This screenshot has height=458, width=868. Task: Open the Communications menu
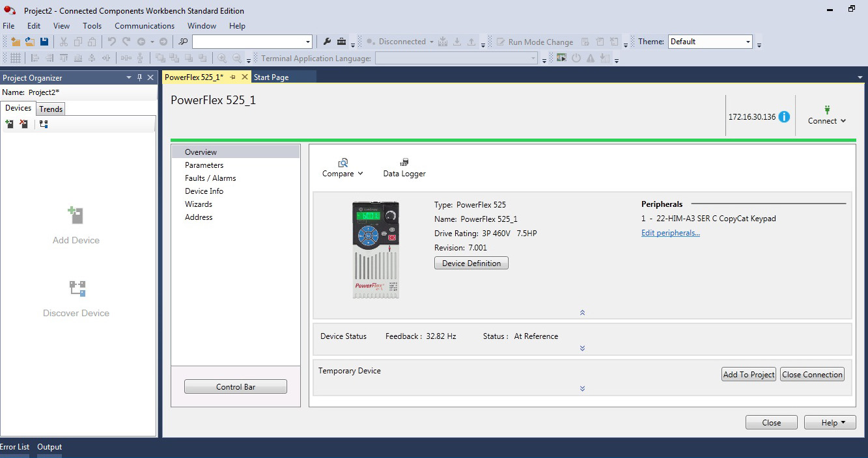click(x=145, y=26)
